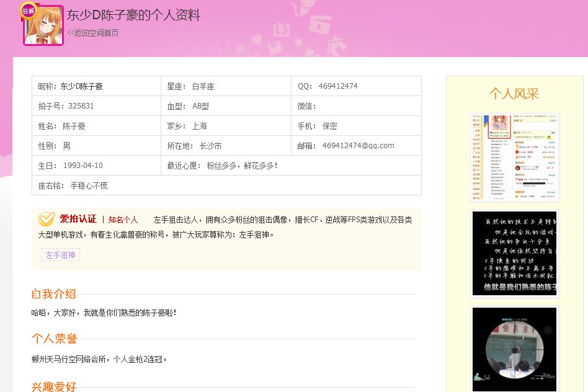This screenshot has width=588, height=392.
Task: Click the video play icon in the banner
Action: pyautogui.click(x=318, y=25)
